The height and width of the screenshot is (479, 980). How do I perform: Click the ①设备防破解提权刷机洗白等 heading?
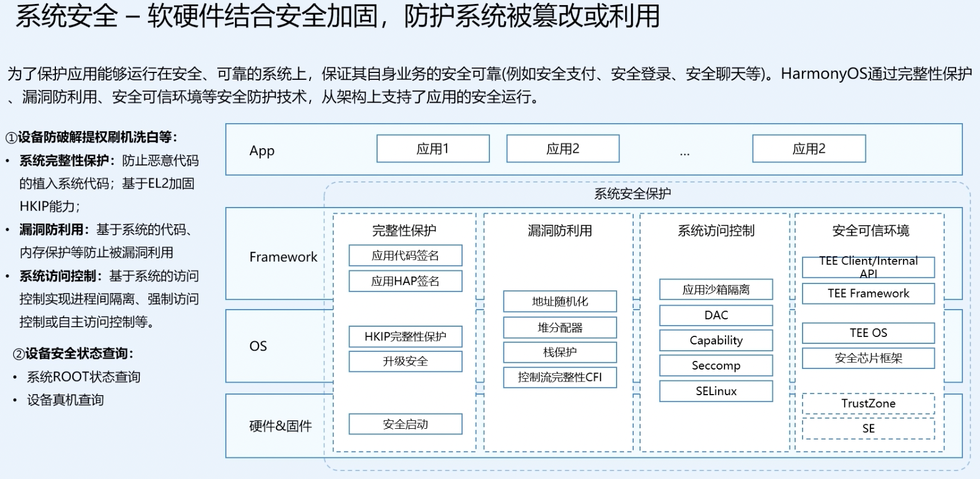tap(92, 137)
